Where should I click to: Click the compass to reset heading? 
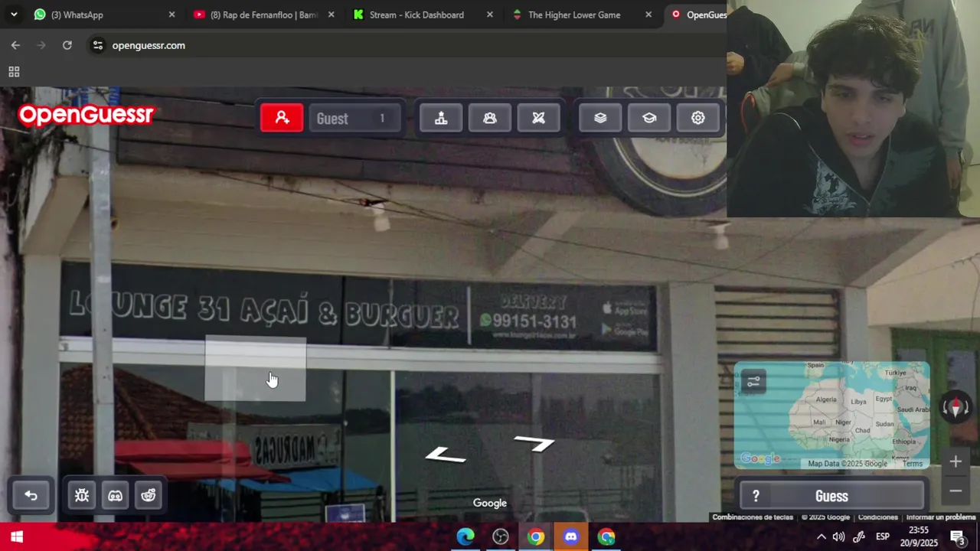[x=955, y=407]
